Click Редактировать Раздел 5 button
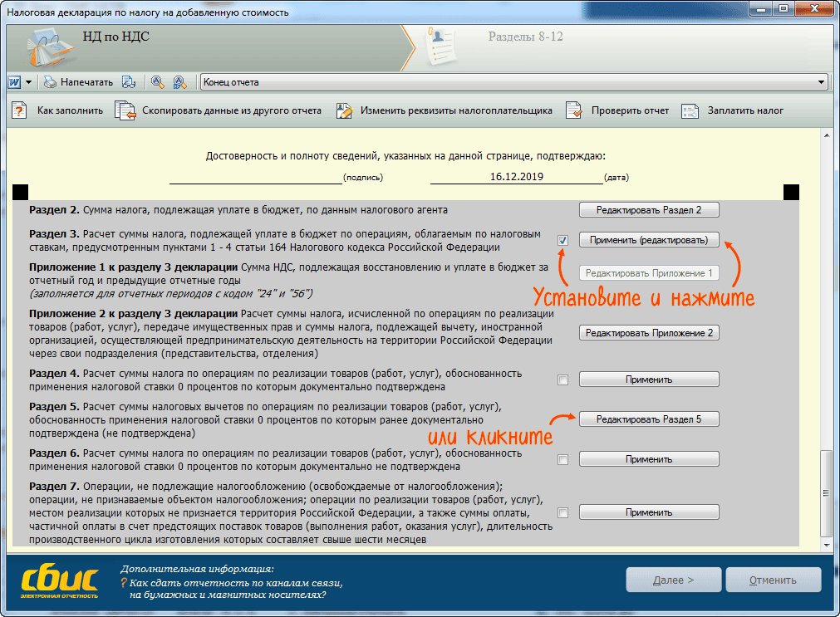This screenshot has height=617, width=840. 648,419
